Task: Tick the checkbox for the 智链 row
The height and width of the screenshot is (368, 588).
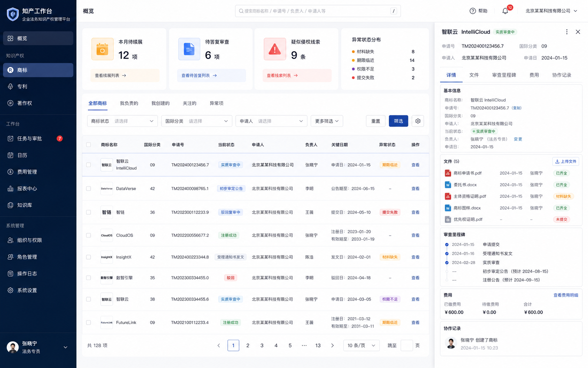Action: click(x=89, y=212)
